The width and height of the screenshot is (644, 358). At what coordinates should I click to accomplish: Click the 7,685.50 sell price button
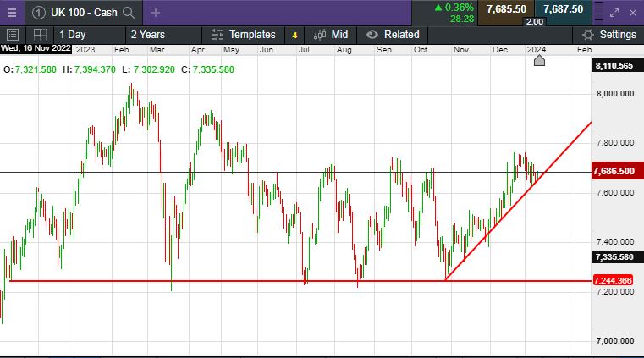click(x=507, y=8)
